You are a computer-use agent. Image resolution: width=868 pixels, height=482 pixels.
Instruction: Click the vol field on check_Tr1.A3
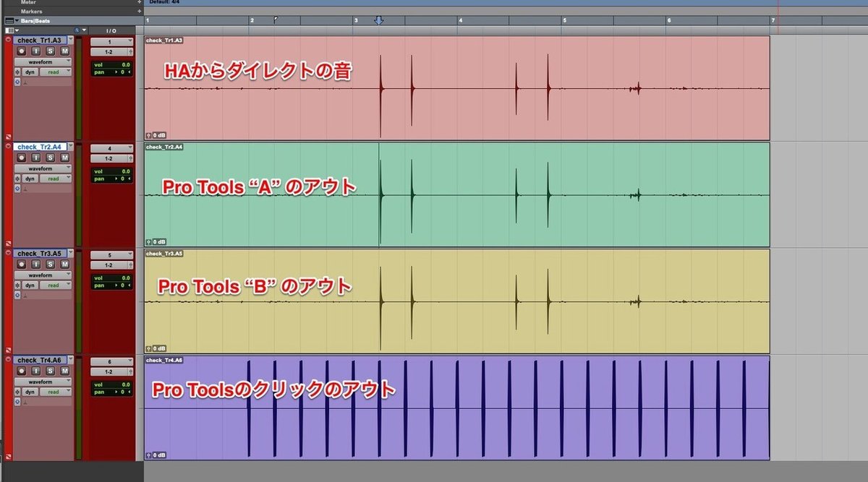112,64
